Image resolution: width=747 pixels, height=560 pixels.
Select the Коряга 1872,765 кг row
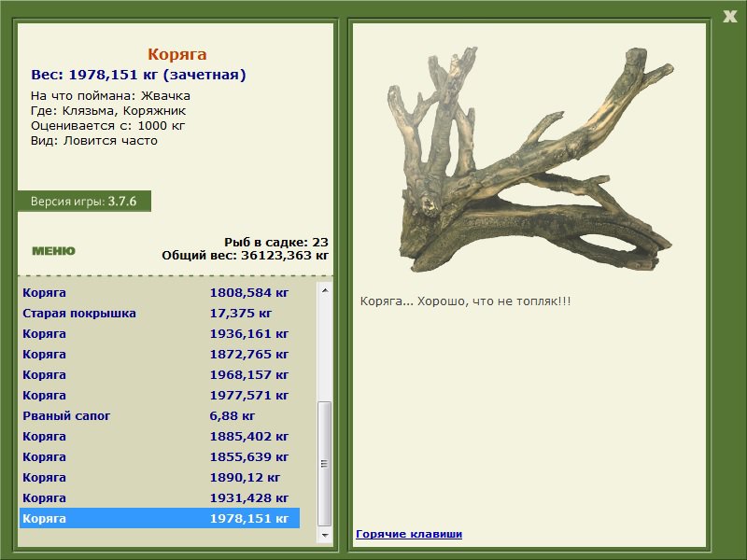point(160,354)
